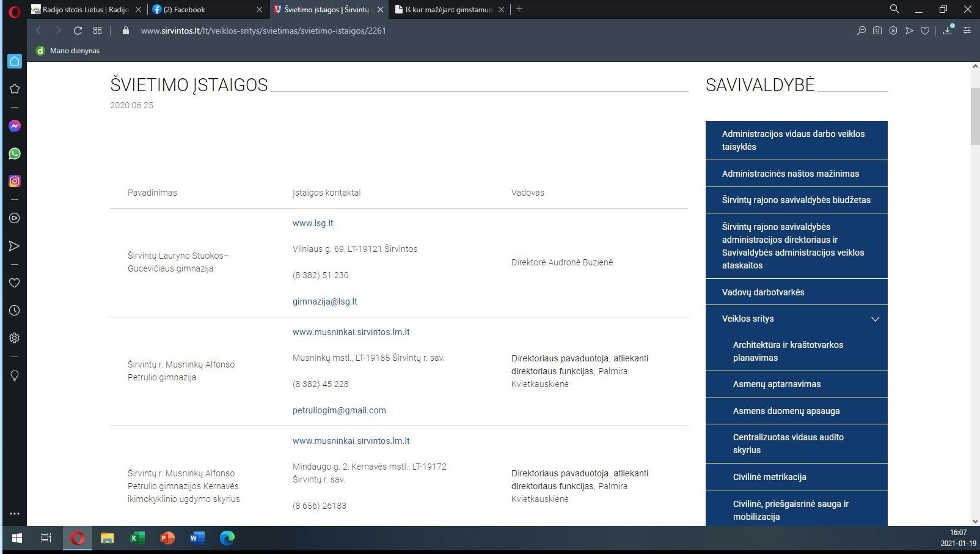Open the sidebar History clock icon

tap(15, 311)
